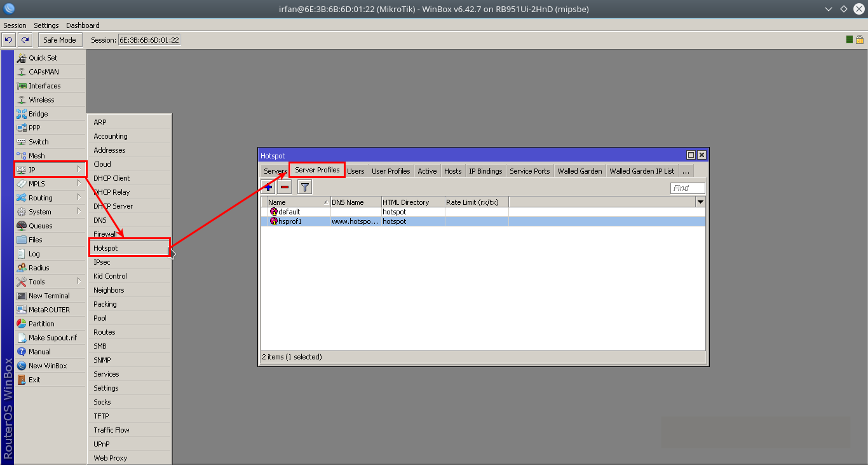Click the Partition pie icon
Viewport: 868px width, 465px height.
pyautogui.click(x=22, y=324)
